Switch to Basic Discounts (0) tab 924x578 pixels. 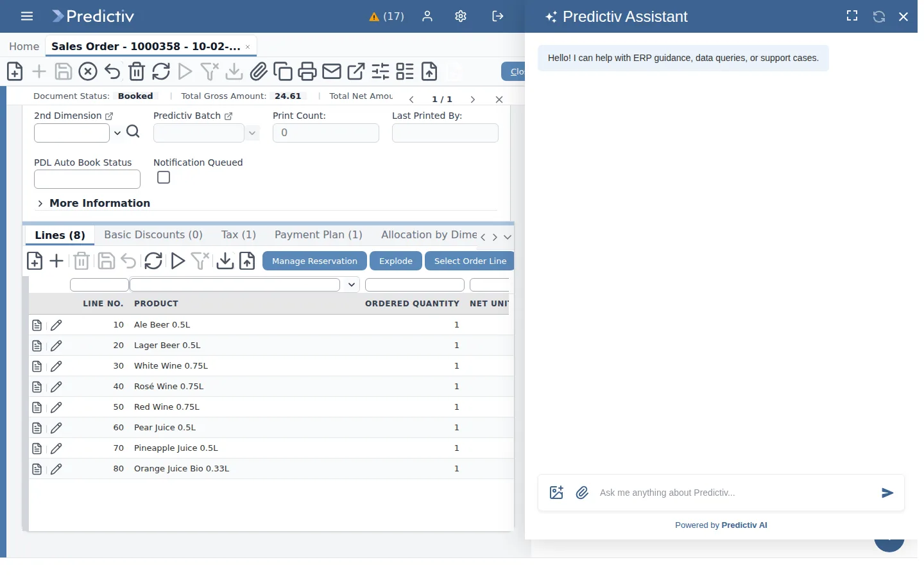(x=153, y=235)
